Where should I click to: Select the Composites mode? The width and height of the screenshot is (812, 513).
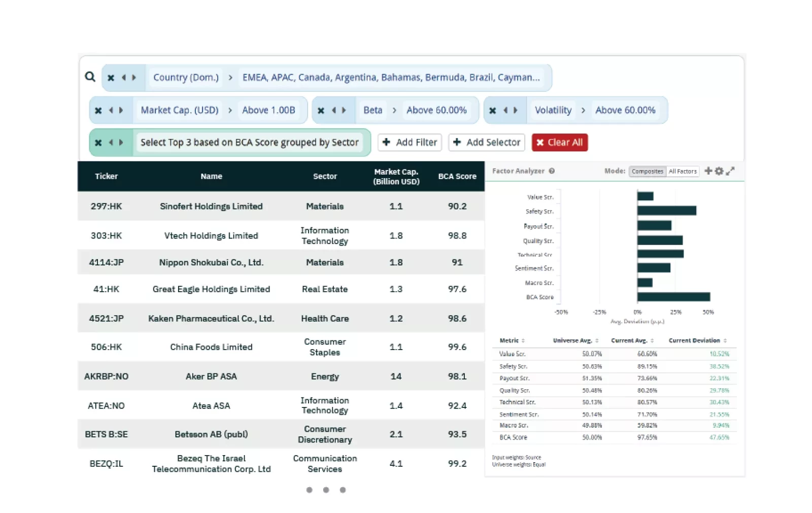[x=647, y=172]
